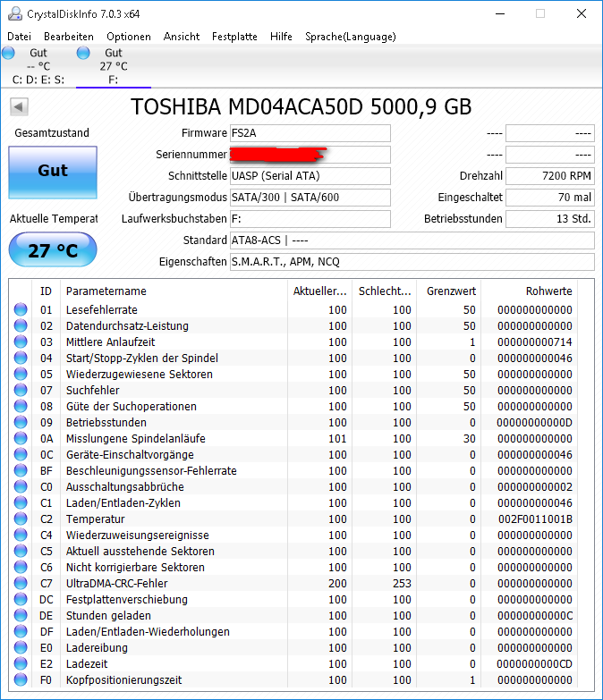Open the Festplatte menu

[234, 37]
